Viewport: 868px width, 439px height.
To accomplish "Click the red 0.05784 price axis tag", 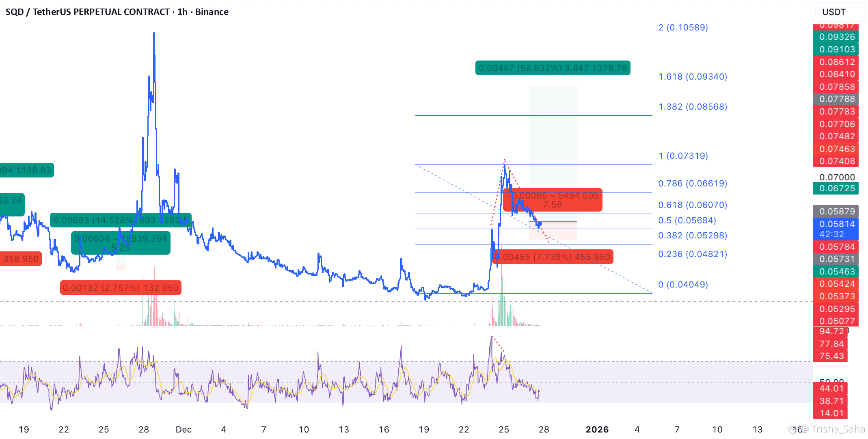I will (x=836, y=247).
